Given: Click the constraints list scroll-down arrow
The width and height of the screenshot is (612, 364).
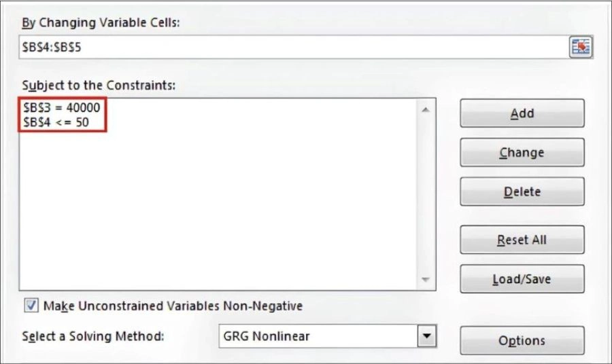Looking at the screenshot, I should click(426, 280).
